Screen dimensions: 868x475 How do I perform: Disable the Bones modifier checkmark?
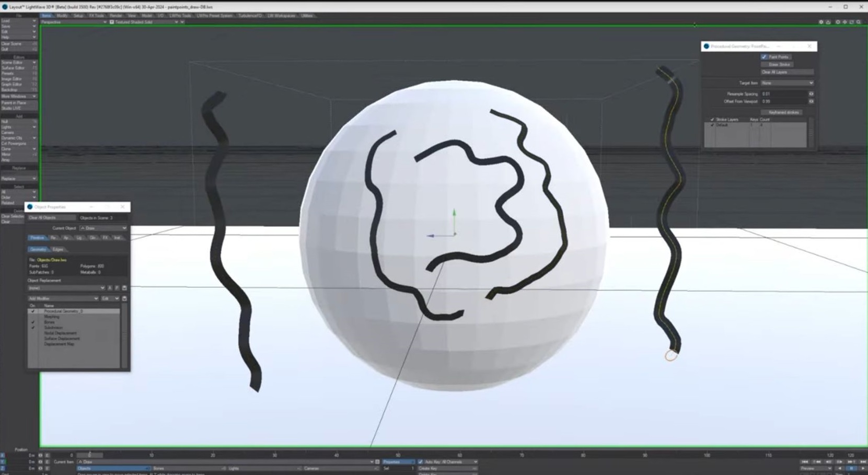point(33,322)
